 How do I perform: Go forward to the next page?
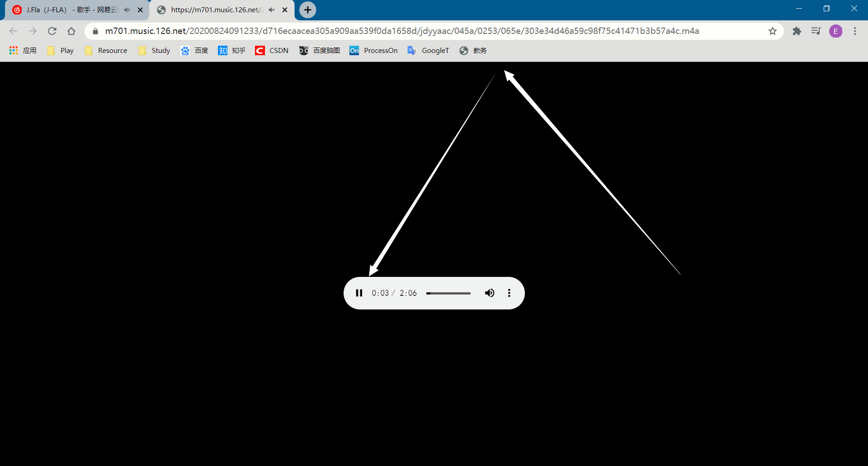pyautogui.click(x=33, y=31)
